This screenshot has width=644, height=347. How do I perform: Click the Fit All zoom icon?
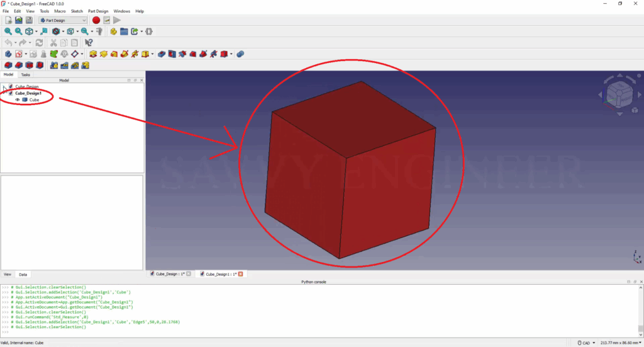pyautogui.click(x=8, y=31)
